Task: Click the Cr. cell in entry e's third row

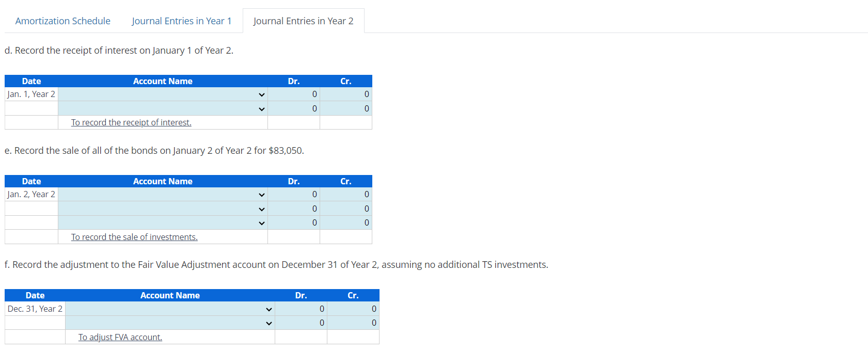Action: (x=346, y=222)
